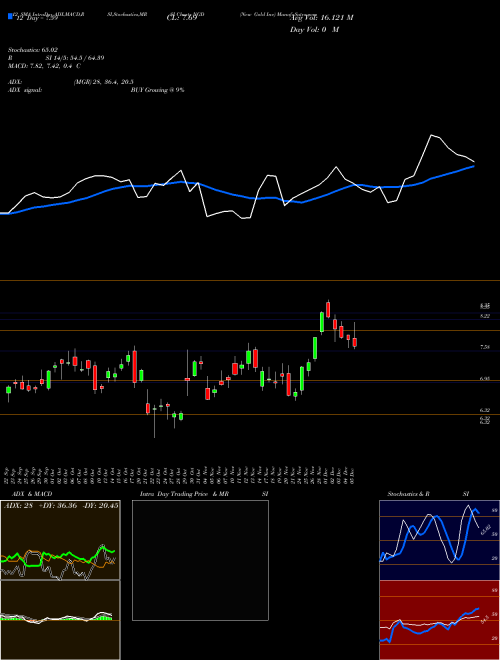Click the 'MACD: 7.82, 7.42, 0.4 C' line
Screen dimensions: 500x660
(x=44, y=66)
